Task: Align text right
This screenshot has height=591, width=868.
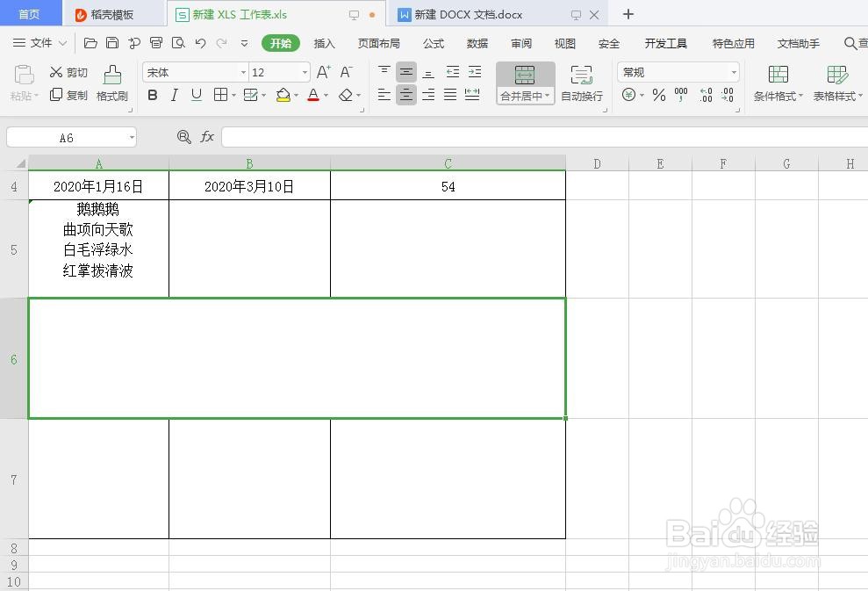Action: [428, 95]
